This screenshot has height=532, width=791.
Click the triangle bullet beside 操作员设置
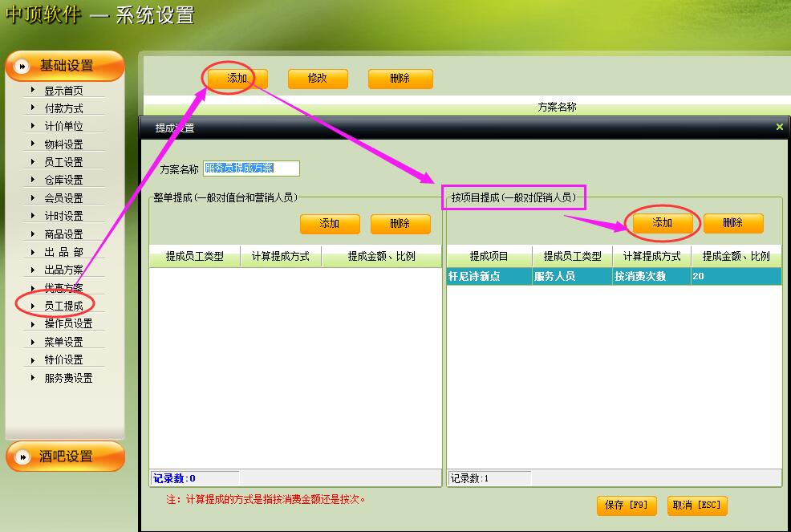33,323
